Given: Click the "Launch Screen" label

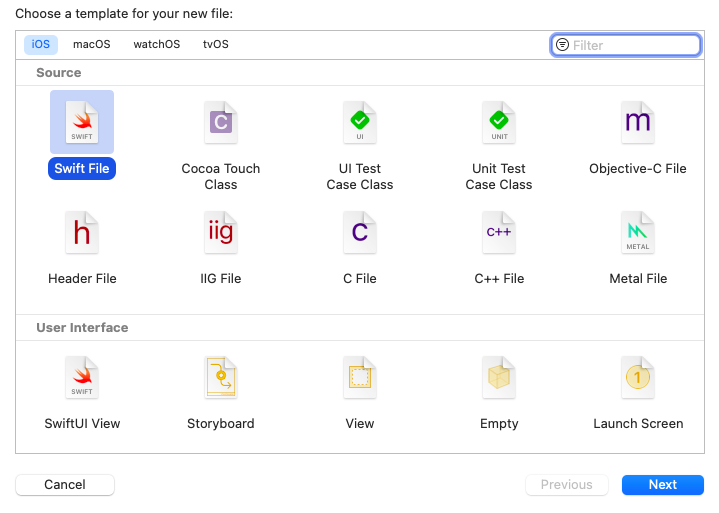Looking at the screenshot, I should tap(638, 424).
